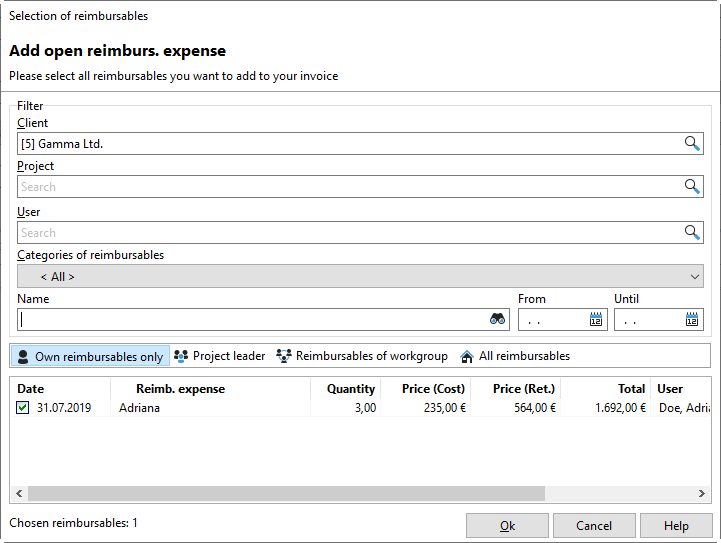Click the search icon in Project field
The image size is (721, 543).
(692, 187)
